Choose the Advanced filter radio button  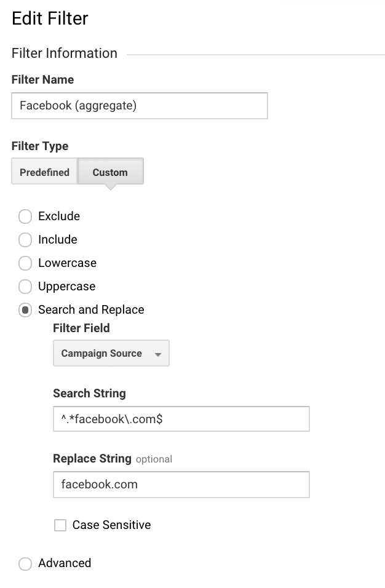25,563
